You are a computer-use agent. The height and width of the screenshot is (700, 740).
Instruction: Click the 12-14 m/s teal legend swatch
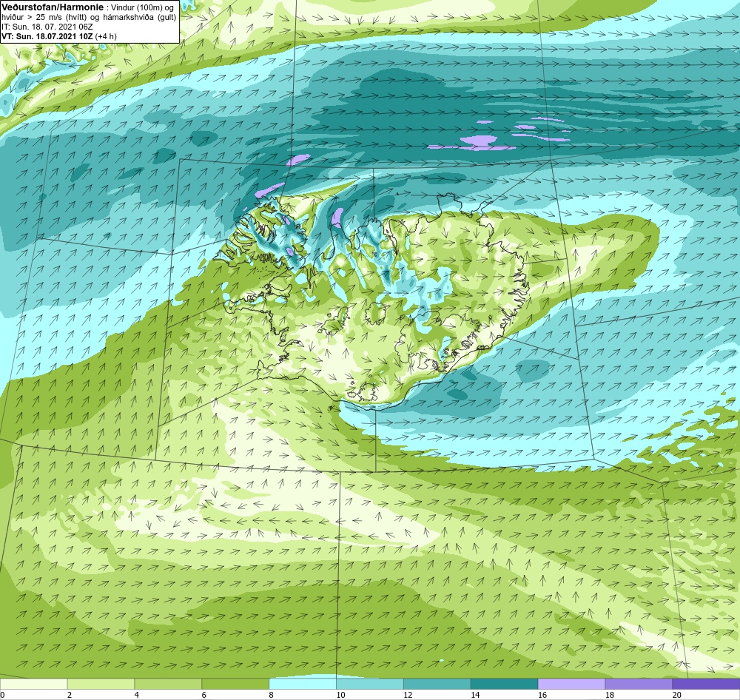[437, 684]
